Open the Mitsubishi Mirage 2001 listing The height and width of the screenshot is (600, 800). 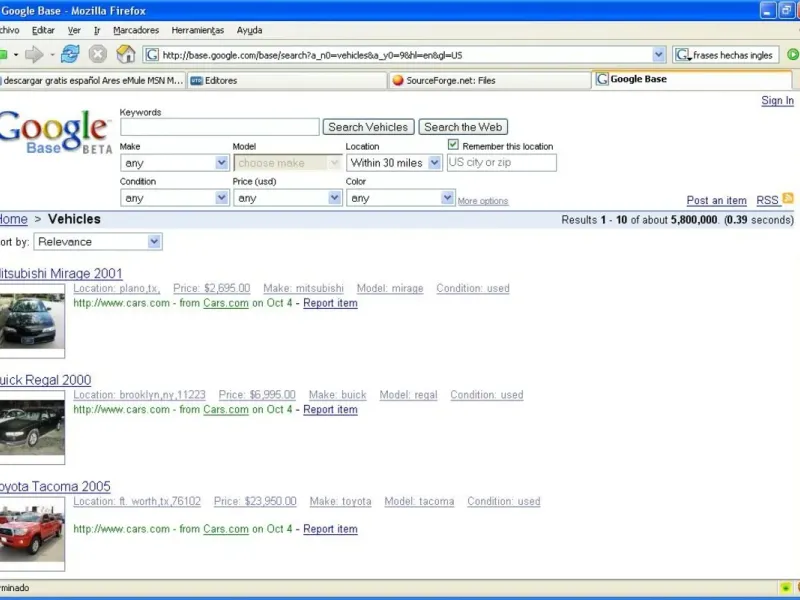61,273
